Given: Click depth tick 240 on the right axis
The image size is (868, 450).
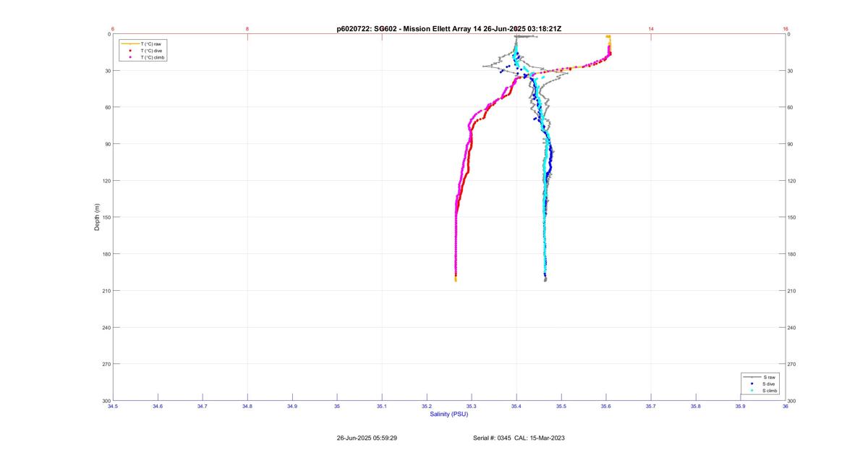Looking at the screenshot, I should click(791, 328).
